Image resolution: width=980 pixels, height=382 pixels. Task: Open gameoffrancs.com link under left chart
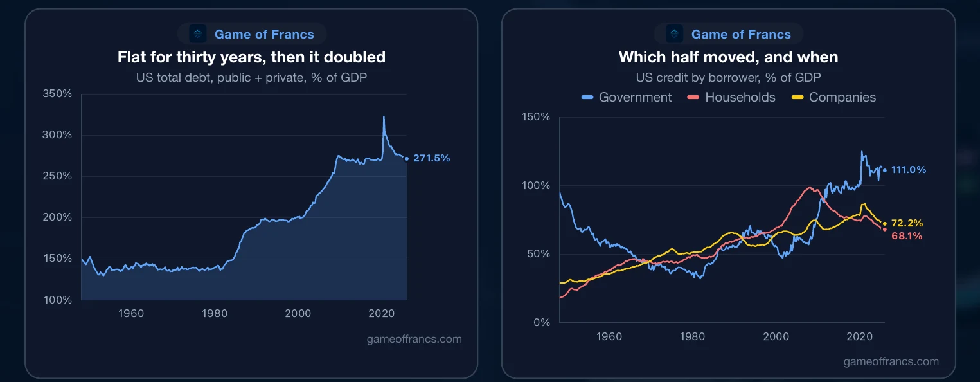click(414, 339)
